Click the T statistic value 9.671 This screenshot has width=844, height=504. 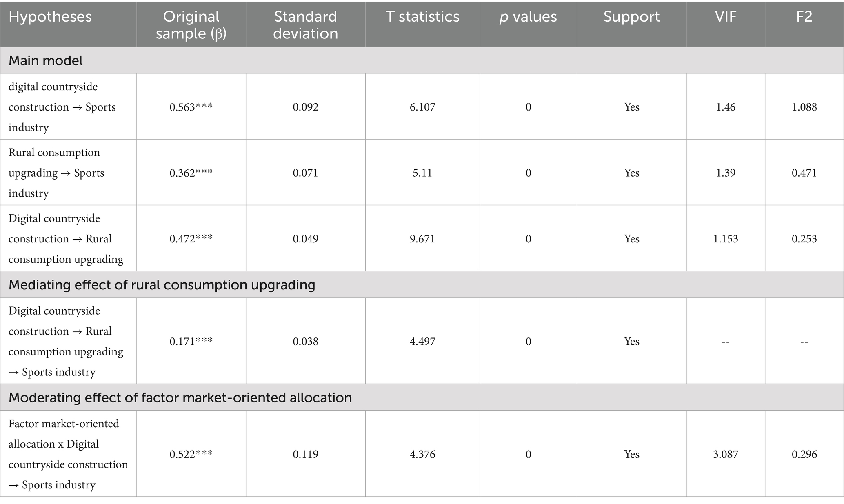pos(422,239)
